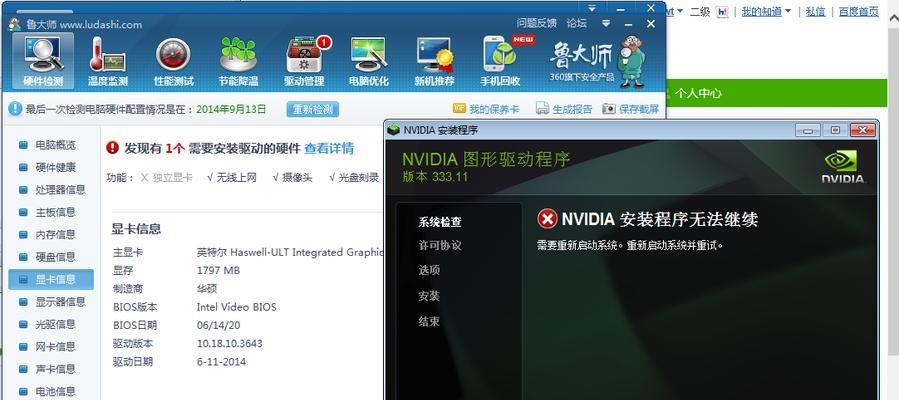This screenshot has height=400, width=899.
Task: Open 我的保养卡 maintenance card
Action: pos(486,109)
